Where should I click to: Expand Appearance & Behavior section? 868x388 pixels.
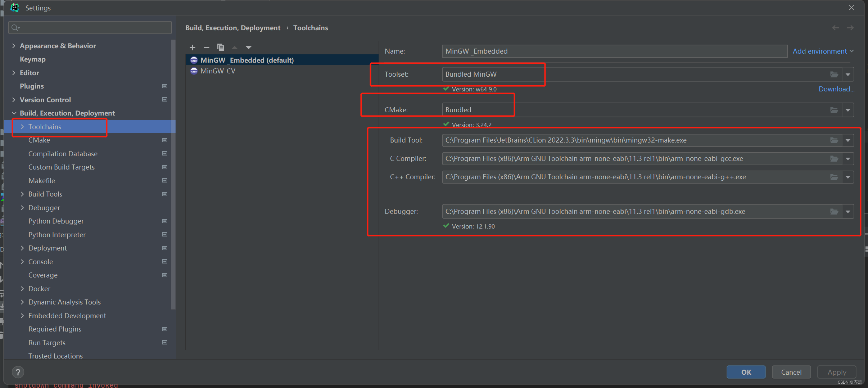pos(14,46)
